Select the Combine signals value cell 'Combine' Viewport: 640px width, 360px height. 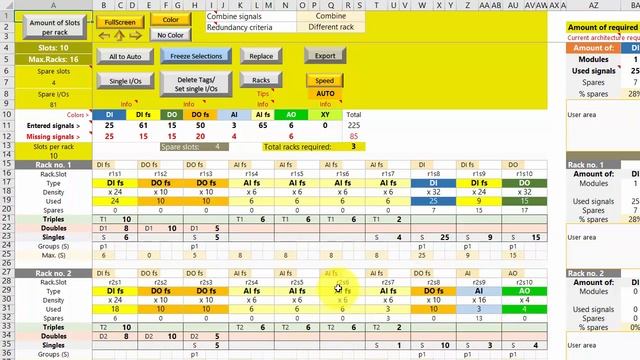tap(331, 16)
